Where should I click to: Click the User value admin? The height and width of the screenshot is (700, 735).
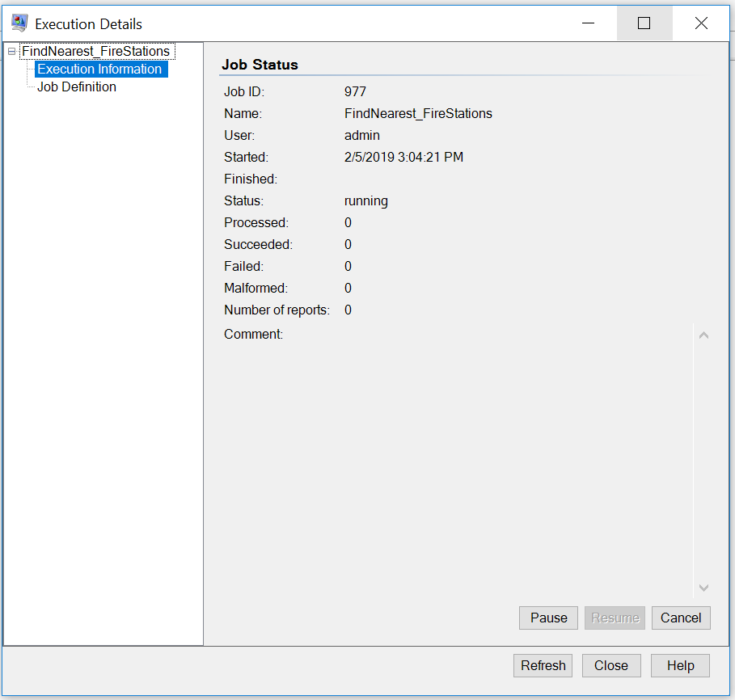tap(362, 136)
